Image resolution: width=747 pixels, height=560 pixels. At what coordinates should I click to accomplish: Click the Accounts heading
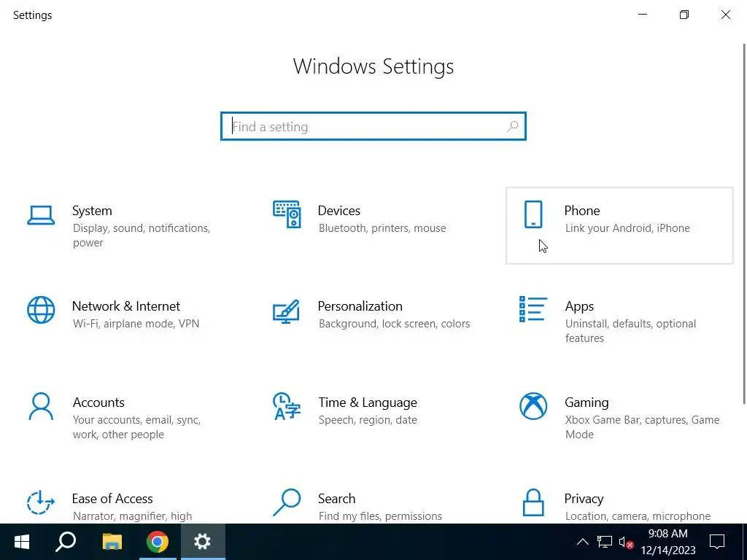98,402
